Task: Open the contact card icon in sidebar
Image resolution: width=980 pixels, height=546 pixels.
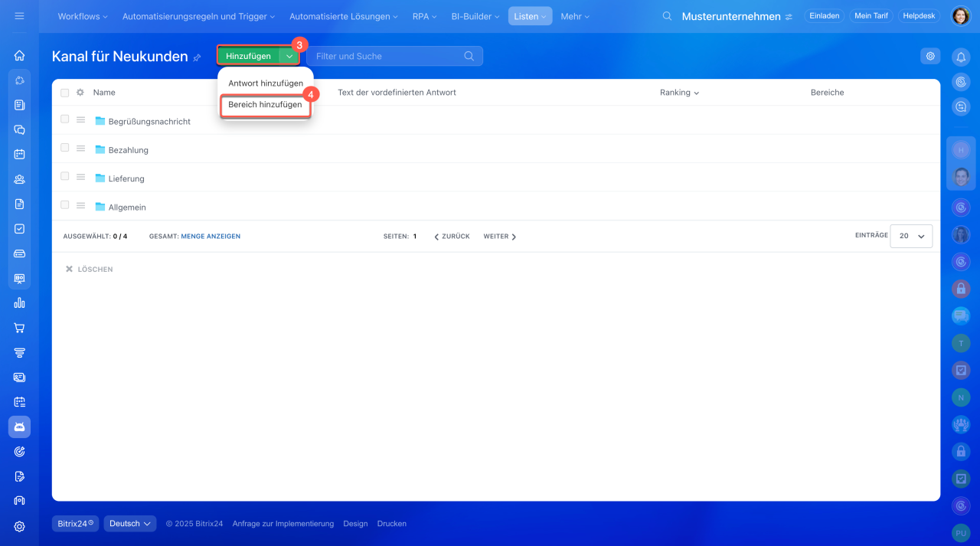Action: coord(19,378)
